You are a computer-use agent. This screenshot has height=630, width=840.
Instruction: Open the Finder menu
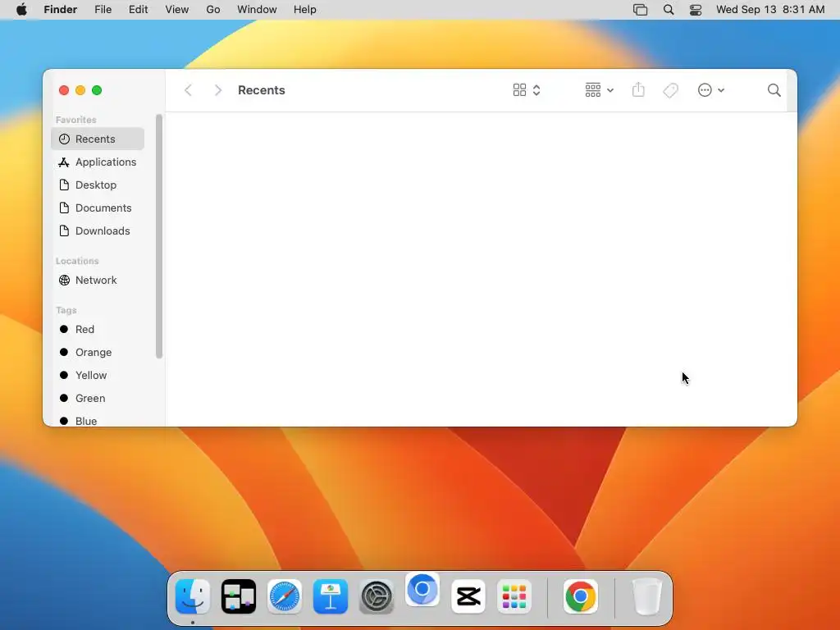(61, 10)
